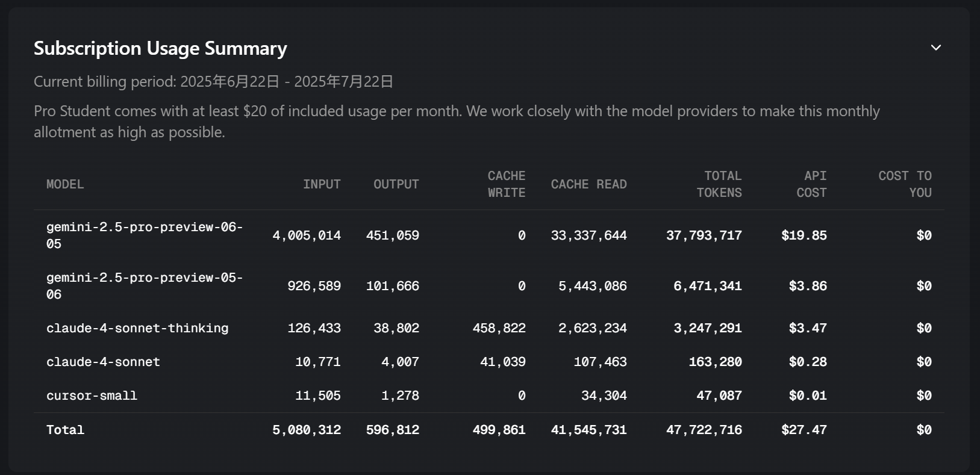Viewport: 980px width, 475px height.
Task: Click input value 11,505
Action: [x=318, y=396]
